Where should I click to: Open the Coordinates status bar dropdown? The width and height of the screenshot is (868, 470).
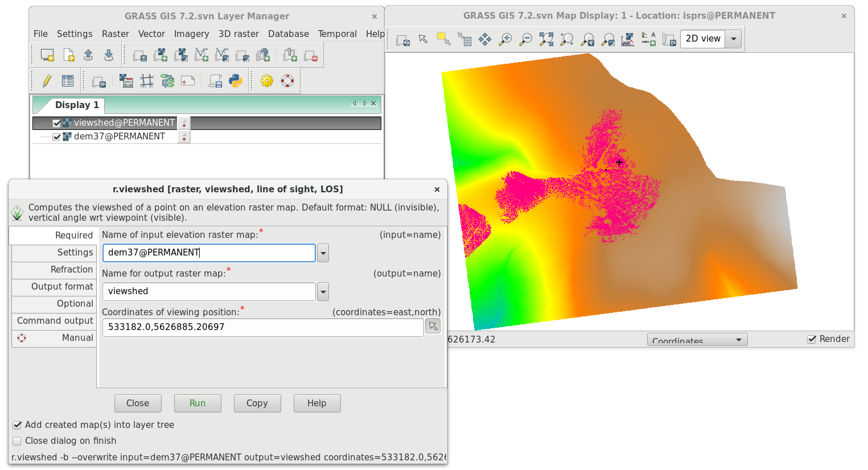(x=697, y=340)
